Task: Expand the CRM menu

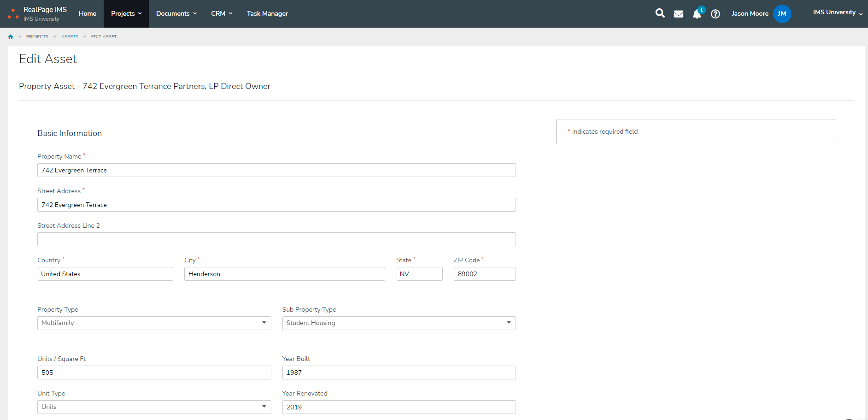Action: (x=222, y=13)
